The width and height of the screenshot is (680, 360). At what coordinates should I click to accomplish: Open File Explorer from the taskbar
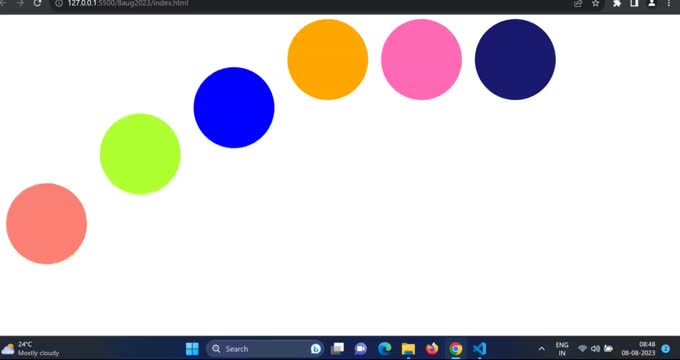[x=408, y=349]
